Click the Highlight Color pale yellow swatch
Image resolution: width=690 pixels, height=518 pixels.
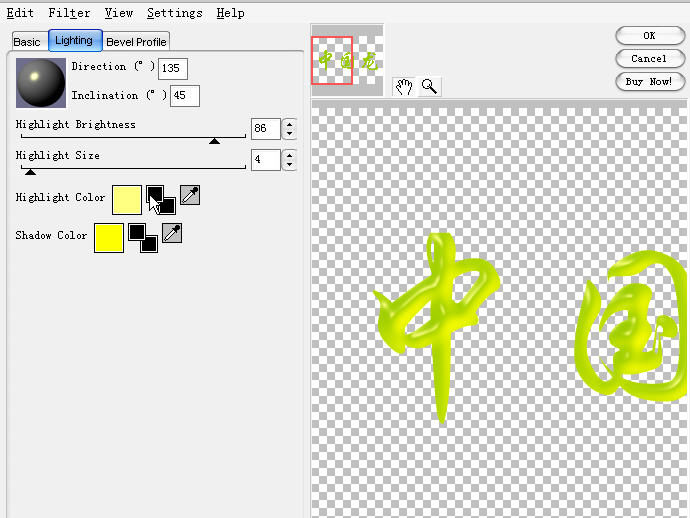[x=127, y=199]
